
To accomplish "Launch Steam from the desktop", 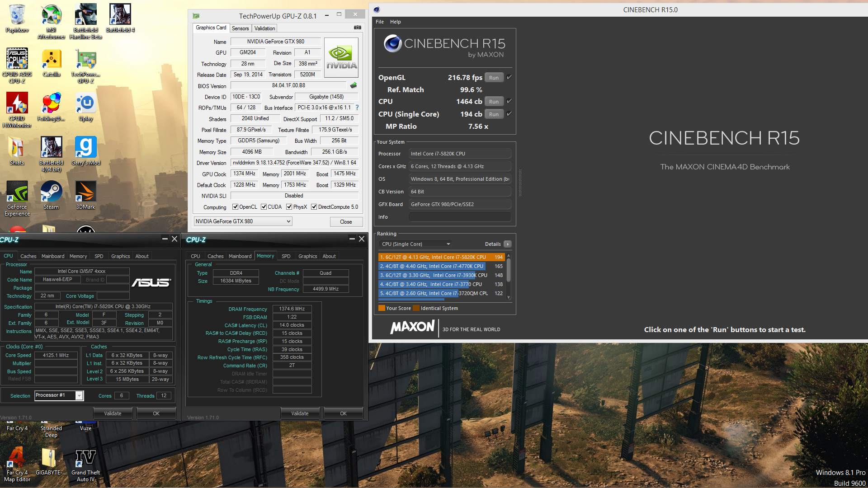I will point(51,195).
